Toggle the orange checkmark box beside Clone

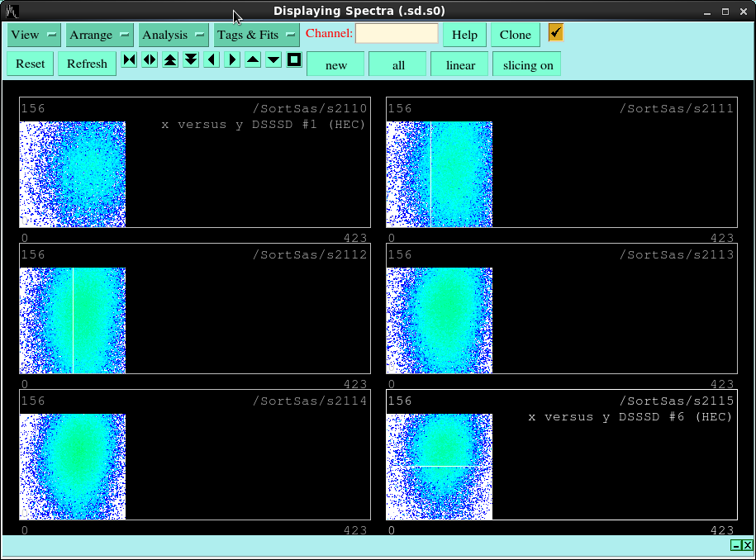pos(555,33)
